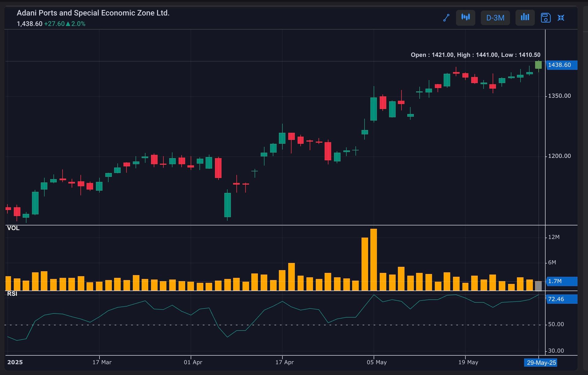Save the chart using the disk icon

click(546, 18)
